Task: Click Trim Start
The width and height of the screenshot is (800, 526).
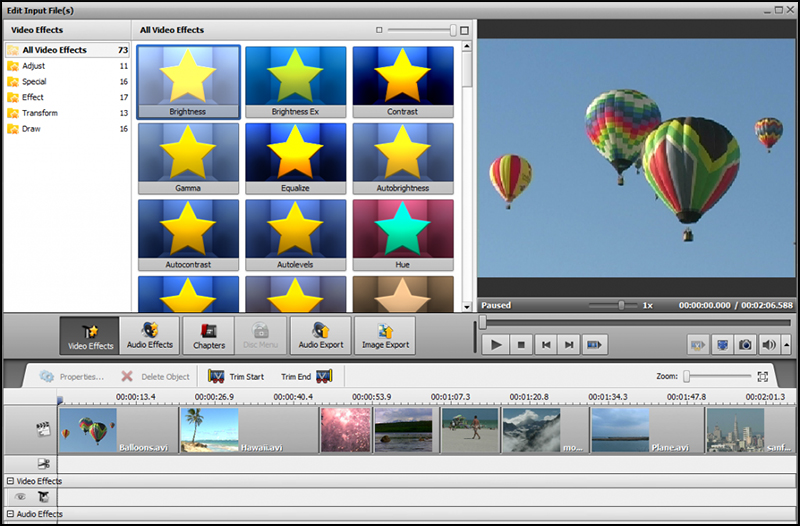Action: click(236, 377)
